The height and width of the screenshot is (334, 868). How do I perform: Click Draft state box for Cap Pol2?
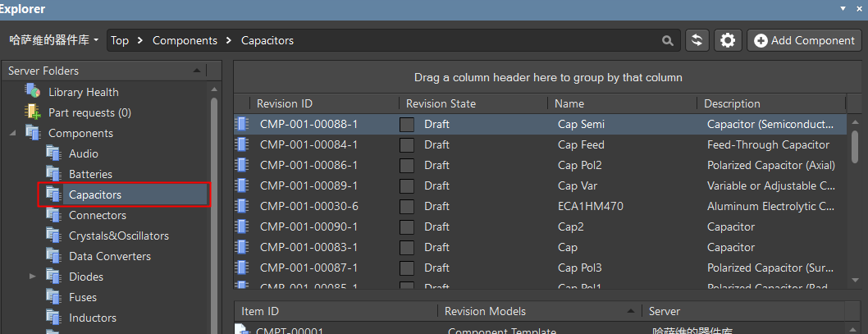[407, 166]
